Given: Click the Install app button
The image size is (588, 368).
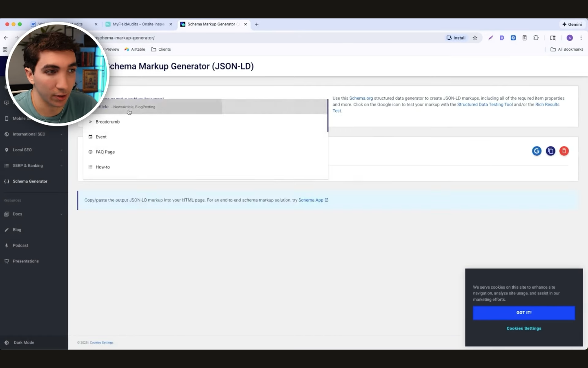Looking at the screenshot, I should click(x=456, y=38).
